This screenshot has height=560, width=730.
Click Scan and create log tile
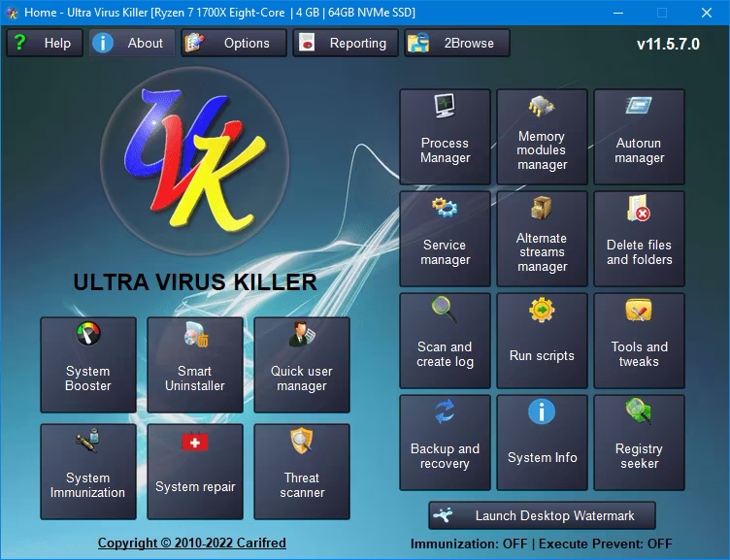(445, 340)
